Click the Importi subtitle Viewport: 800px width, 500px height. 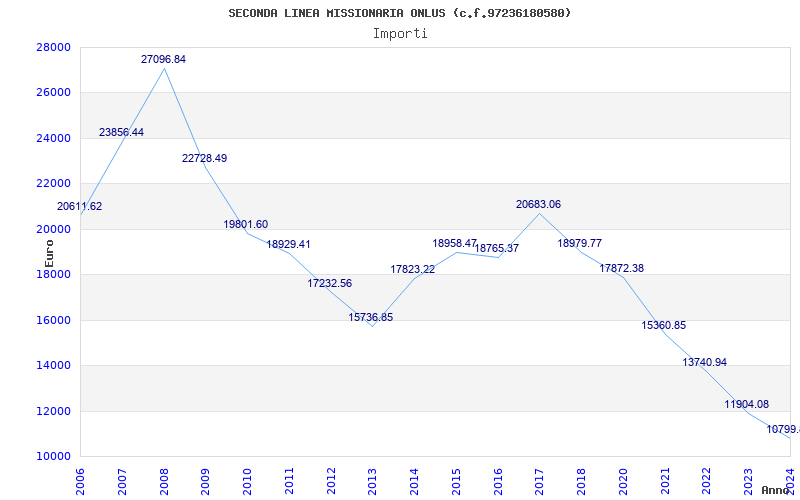[400, 34]
